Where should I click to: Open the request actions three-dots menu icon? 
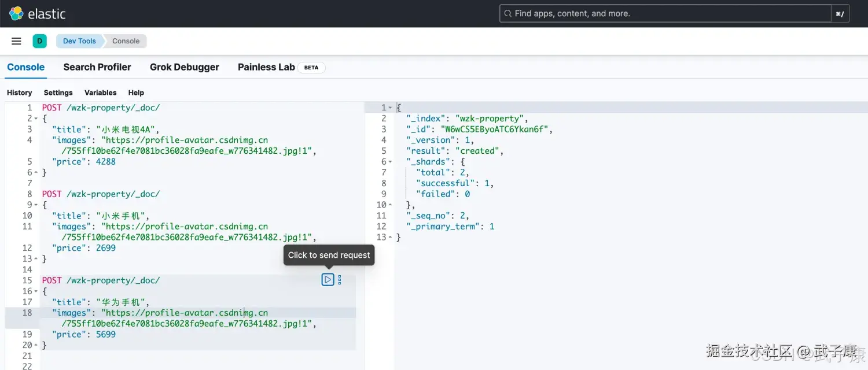coord(339,279)
